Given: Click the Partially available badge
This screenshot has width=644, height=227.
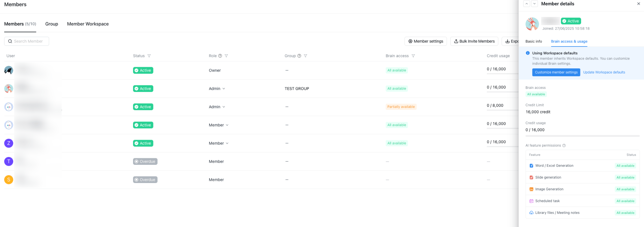Looking at the screenshot, I should (x=401, y=107).
